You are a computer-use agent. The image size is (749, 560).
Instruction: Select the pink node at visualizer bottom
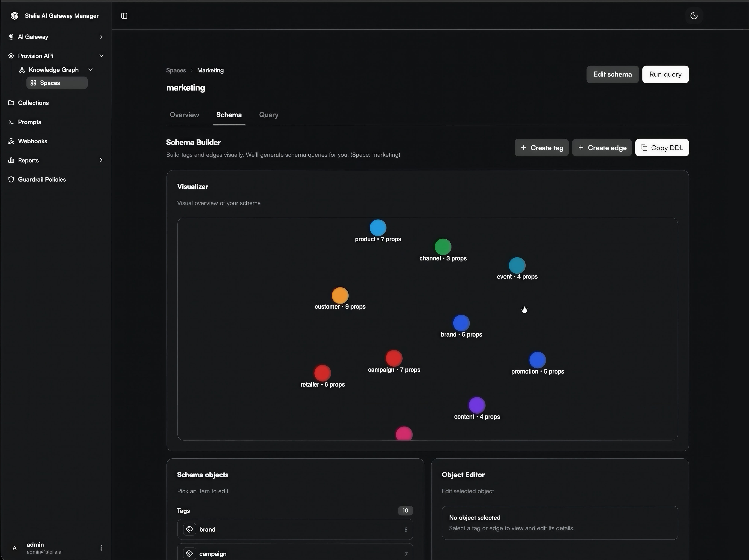coord(404,434)
